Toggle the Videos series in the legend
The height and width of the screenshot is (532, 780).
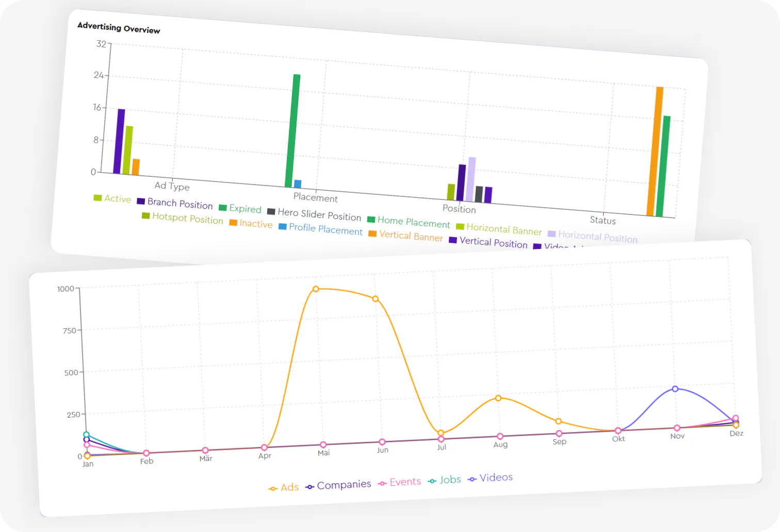click(x=490, y=478)
